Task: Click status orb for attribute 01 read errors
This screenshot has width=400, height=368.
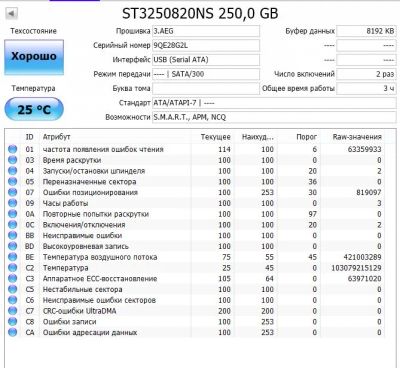Action: 12,149
